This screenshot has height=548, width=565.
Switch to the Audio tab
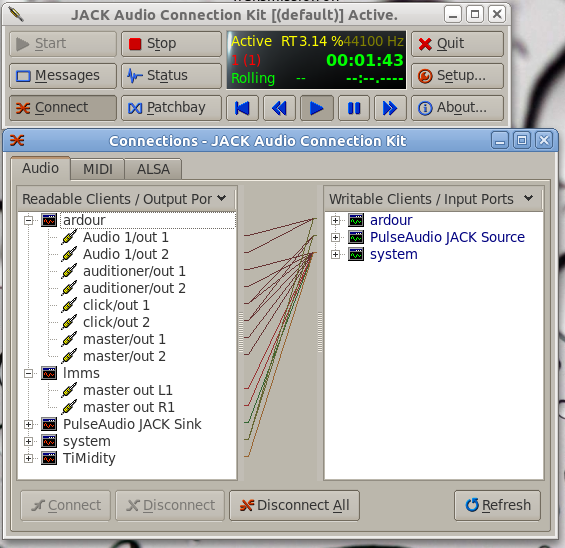coord(40,168)
